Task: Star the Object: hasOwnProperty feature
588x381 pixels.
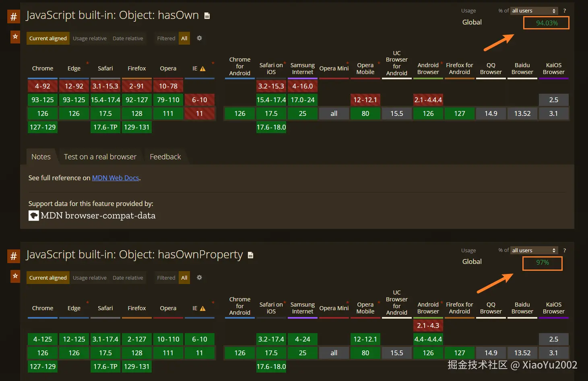Action: click(15, 276)
